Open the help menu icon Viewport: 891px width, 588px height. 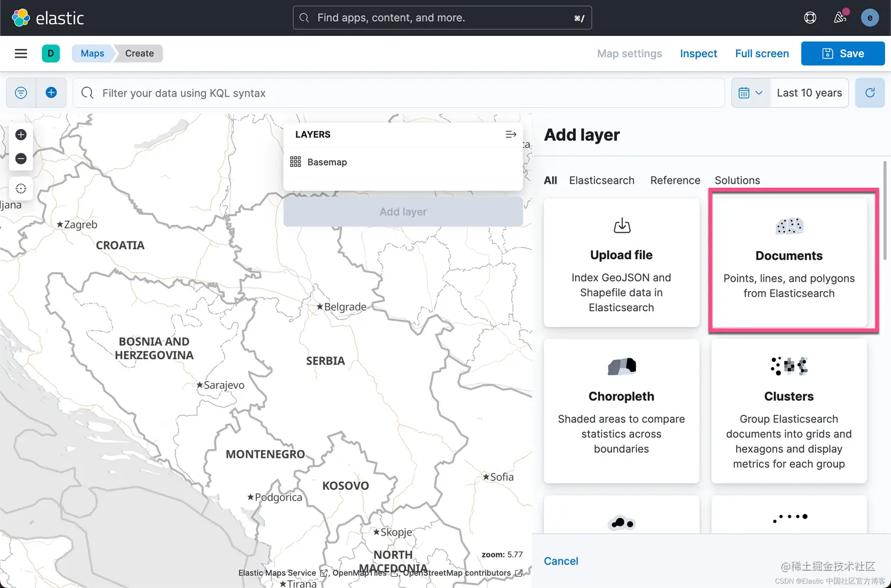[x=810, y=18]
